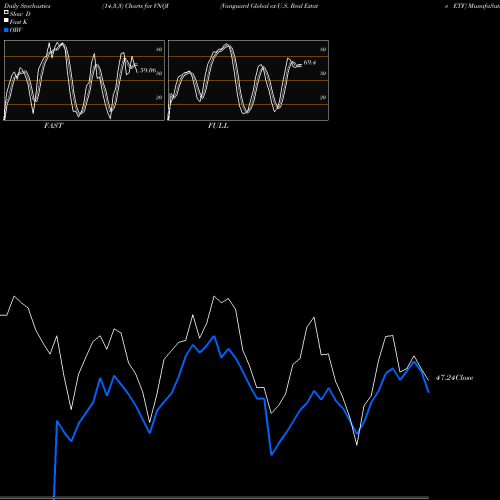Click the 'Vanguard Global ex-U.S. Real Estate' text
The height and width of the screenshot is (500, 500).
[x=269, y=6]
